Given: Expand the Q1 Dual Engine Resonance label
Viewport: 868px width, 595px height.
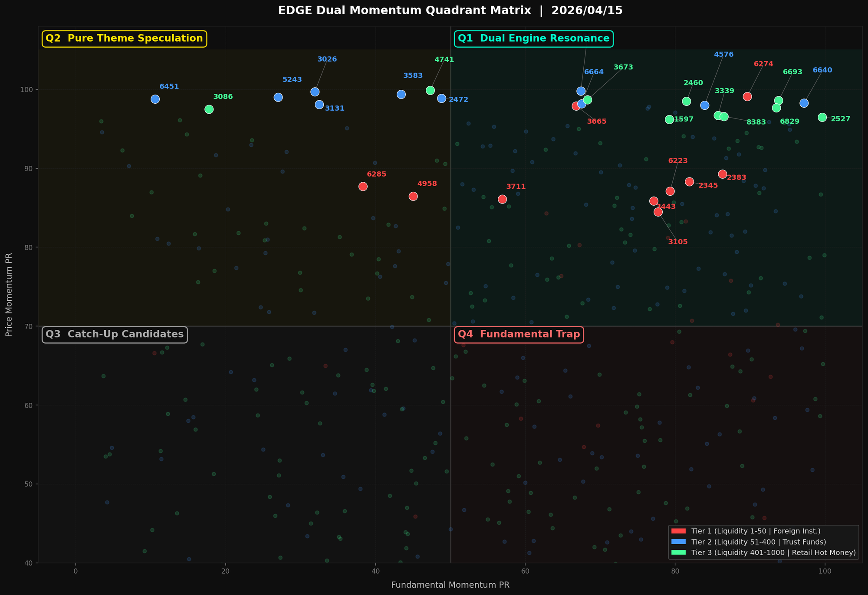Looking at the screenshot, I should tap(534, 38).
